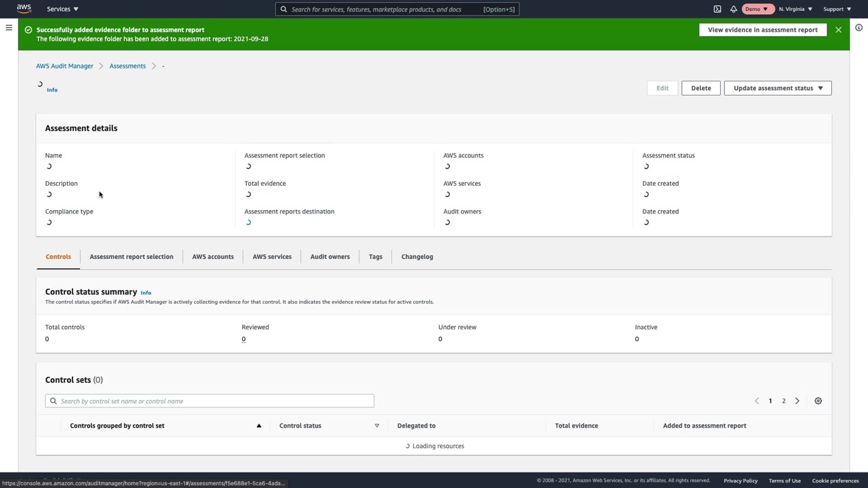Sort by Control status column
868x488 pixels.
[329, 426]
